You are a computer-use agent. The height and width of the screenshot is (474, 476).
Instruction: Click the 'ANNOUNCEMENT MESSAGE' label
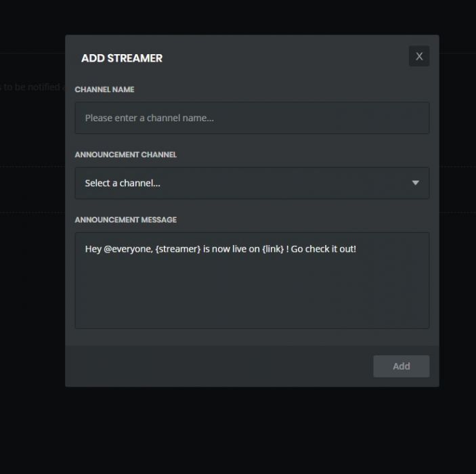125,219
